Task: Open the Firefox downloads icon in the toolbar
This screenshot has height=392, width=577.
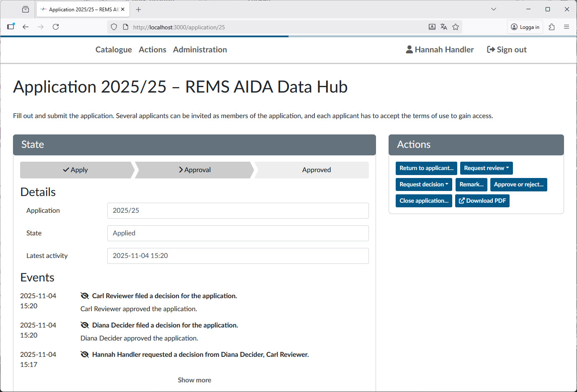Action: point(432,26)
